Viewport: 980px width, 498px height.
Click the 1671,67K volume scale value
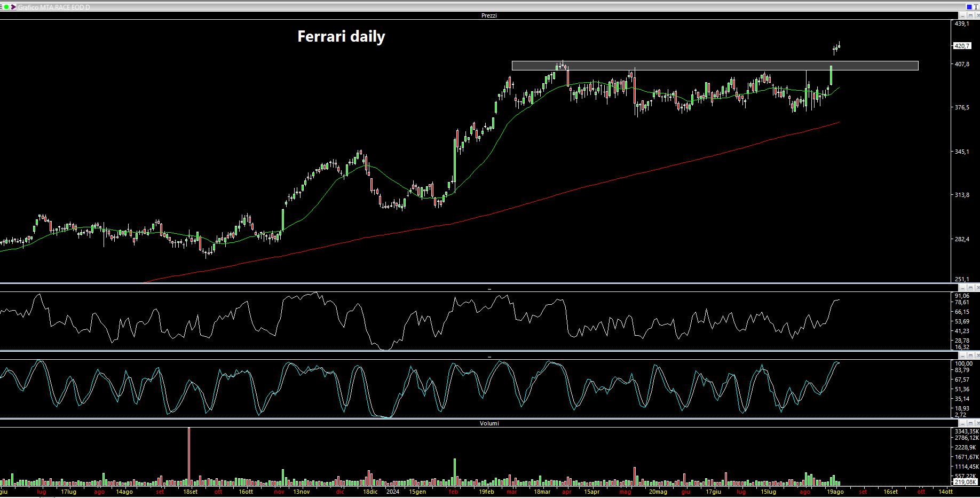coord(967,457)
